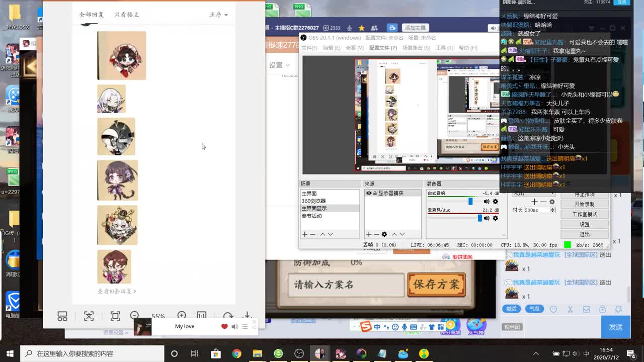Click the video camera icon beside 添加主播
Image resolution: width=644 pixels, height=362 pixels.
click(x=392, y=28)
